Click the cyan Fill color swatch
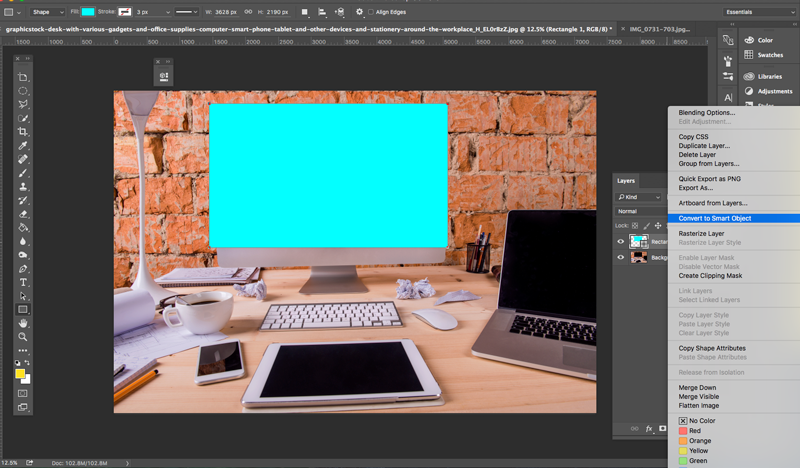This screenshot has height=468, width=800. pos(88,12)
